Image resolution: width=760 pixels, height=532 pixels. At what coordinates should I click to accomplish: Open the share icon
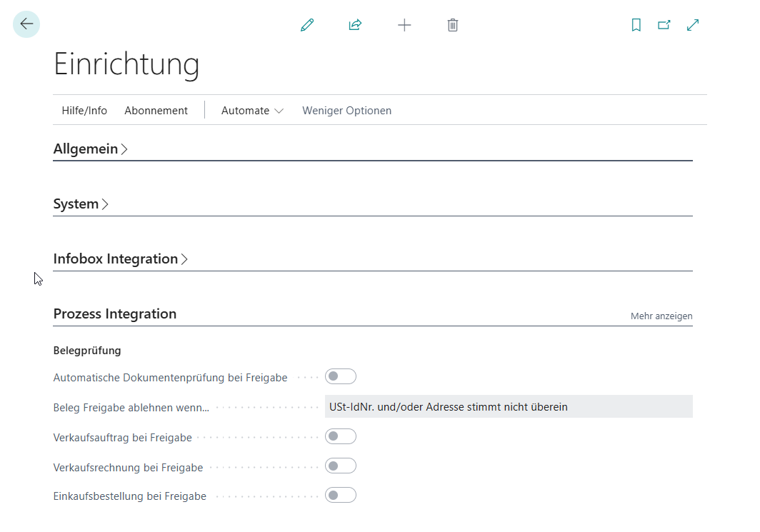pos(355,25)
